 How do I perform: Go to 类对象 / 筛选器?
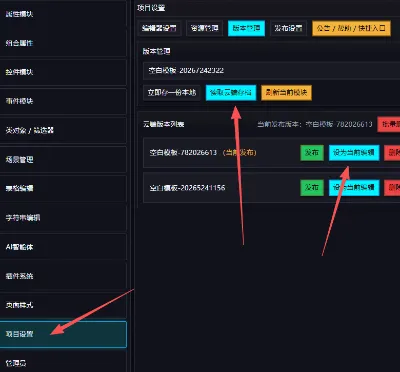(x=63, y=130)
